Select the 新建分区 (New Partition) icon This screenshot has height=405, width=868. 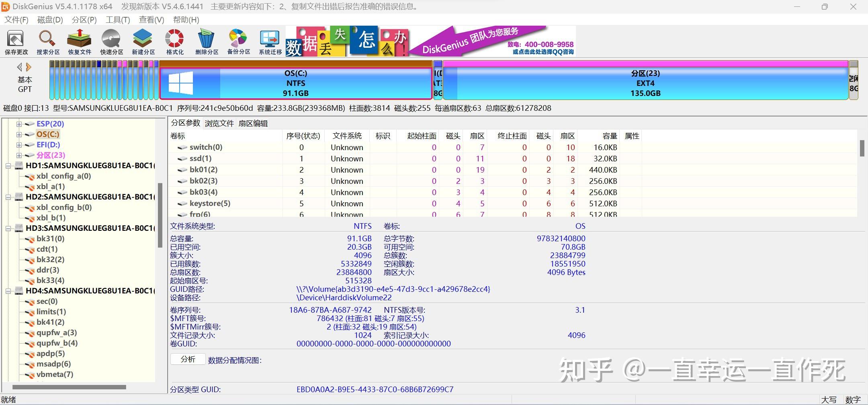tap(143, 41)
